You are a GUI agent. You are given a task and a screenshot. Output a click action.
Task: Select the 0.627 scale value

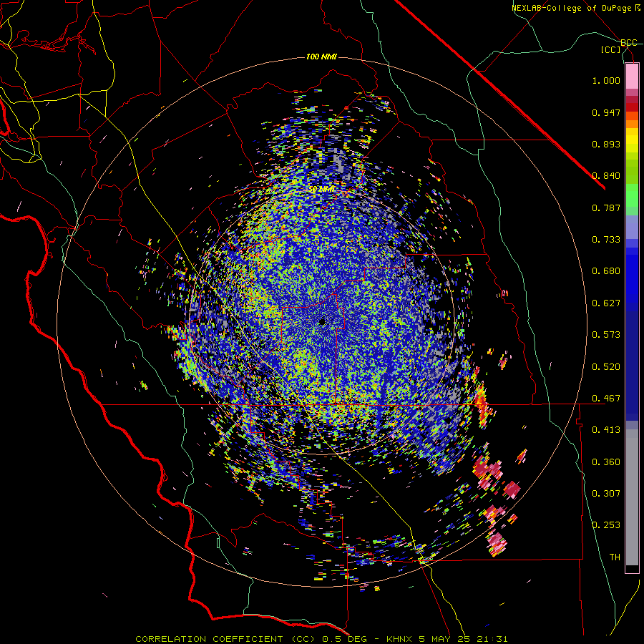coord(606,303)
